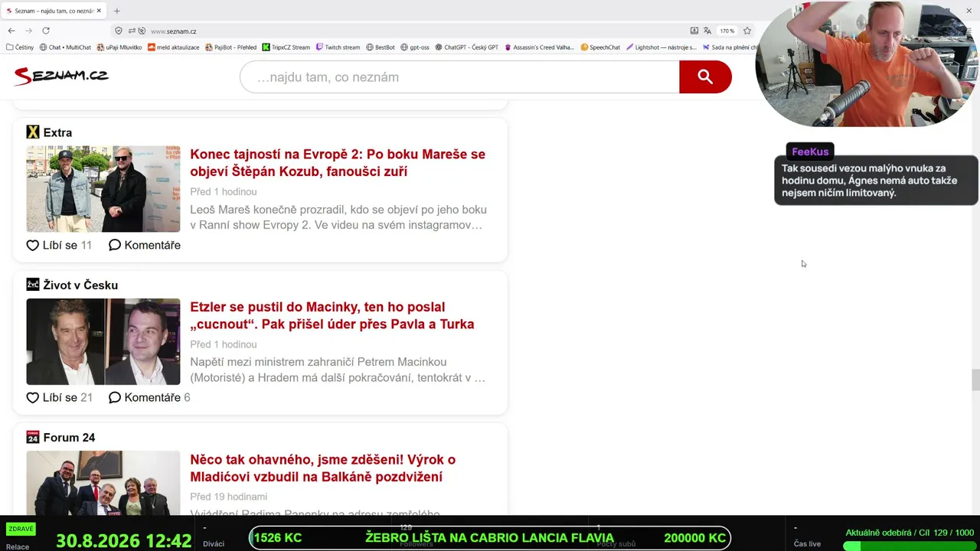Image resolution: width=980 pixels, height=551 pixels.
Task: Open the Něco tak ohavného headline
Action: click(x=322, y=468)
